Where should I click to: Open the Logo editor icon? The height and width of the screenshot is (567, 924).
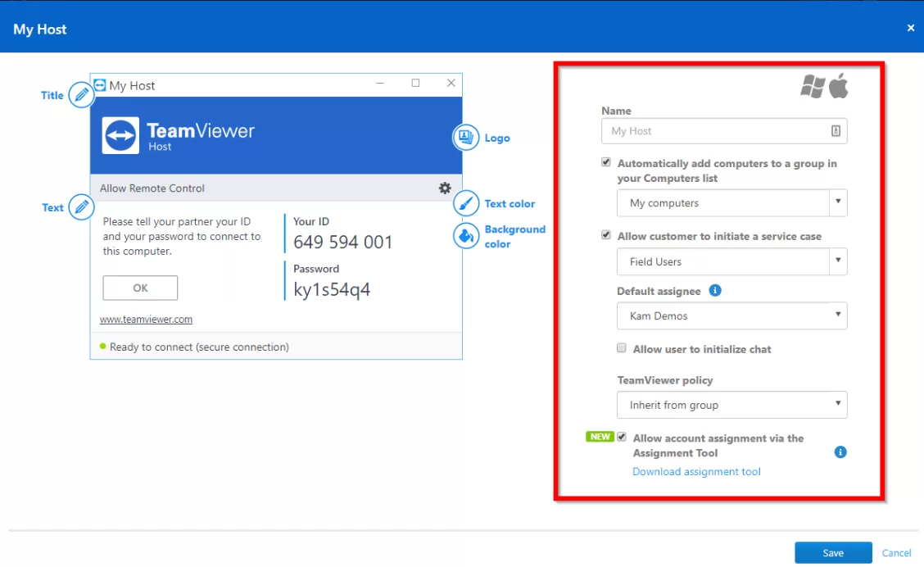(x=465, y=138)
